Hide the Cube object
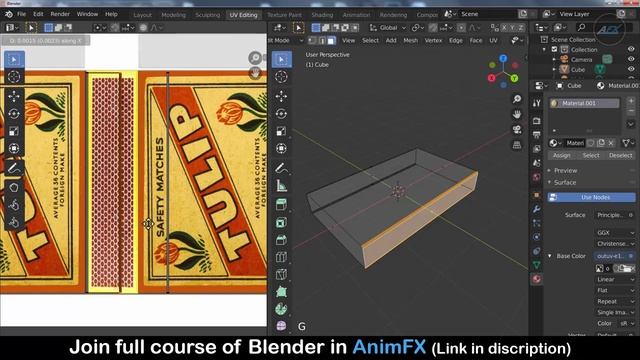This screenshot has height=360, width=640. (631, 69)
